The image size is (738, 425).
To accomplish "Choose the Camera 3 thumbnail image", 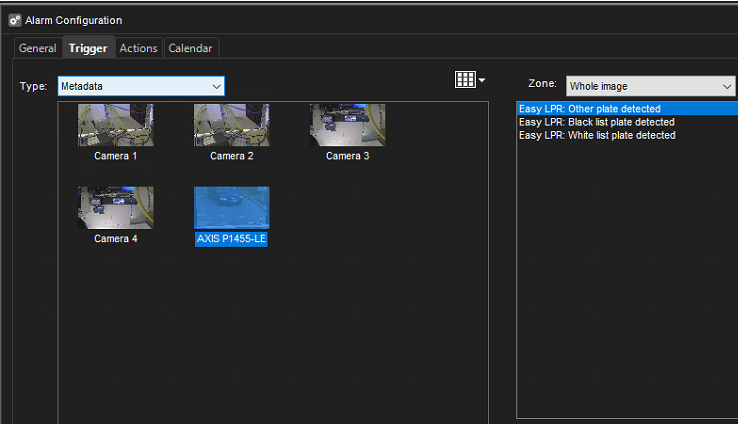I will point(347,125).
